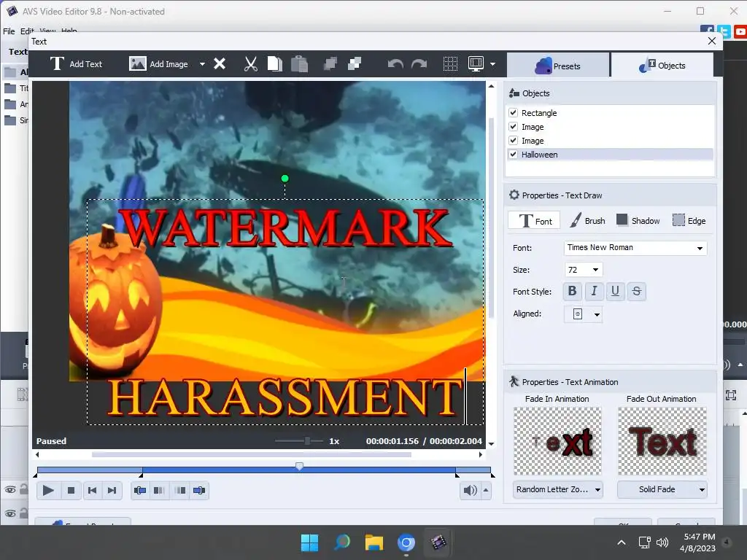747x560 pixels.
Task: Play the text preview
Action: [x=48, y=490]
